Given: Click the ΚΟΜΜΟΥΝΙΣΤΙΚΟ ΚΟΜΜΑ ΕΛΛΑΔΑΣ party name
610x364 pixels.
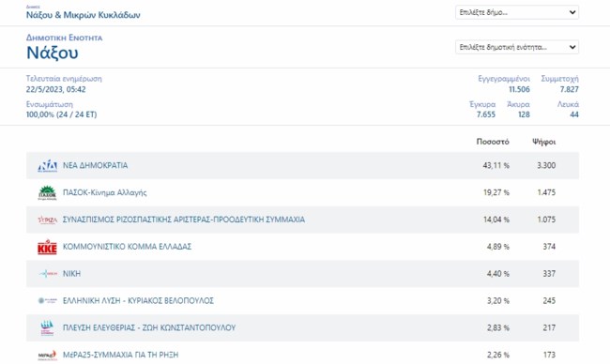Looking at the screenshot, I should coord(128,247).
